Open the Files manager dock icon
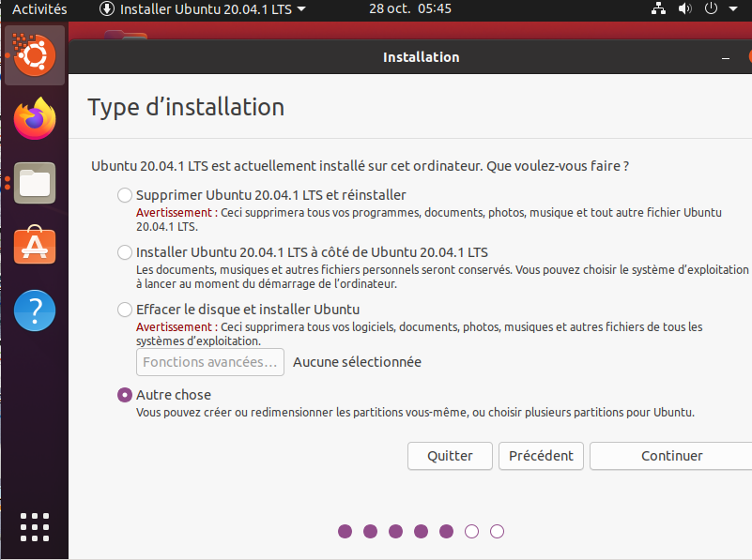 pyautogui.click(x=35, y=182)
